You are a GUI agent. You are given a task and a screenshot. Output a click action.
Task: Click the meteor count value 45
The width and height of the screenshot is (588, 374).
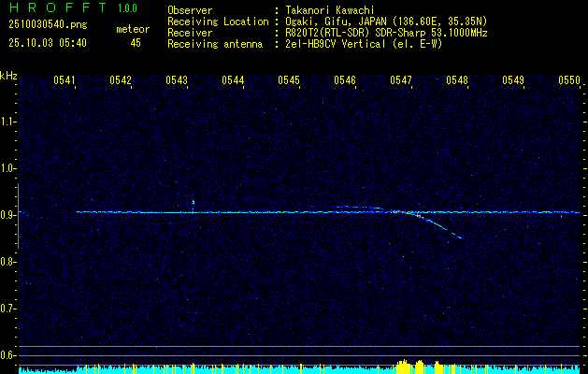coord(136,43)
